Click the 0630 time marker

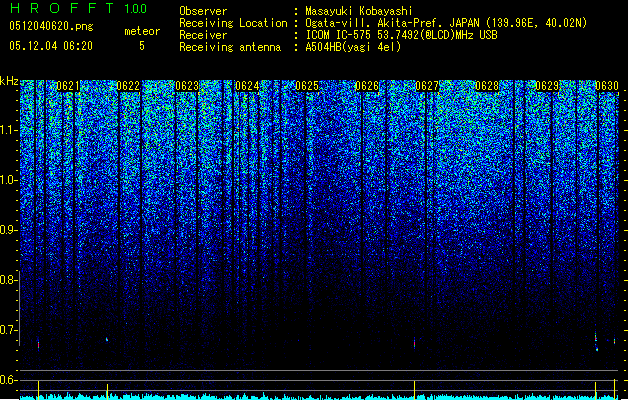click(607, 86)
